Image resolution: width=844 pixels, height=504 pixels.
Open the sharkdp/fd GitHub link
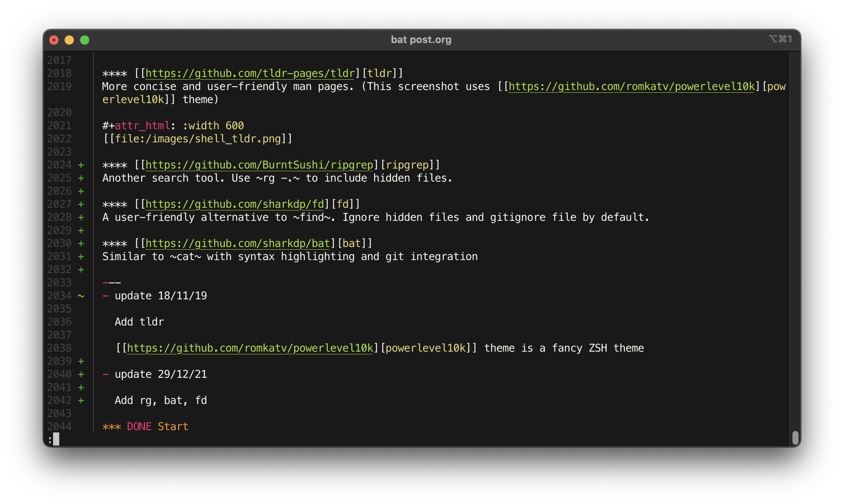pos(235,204)
